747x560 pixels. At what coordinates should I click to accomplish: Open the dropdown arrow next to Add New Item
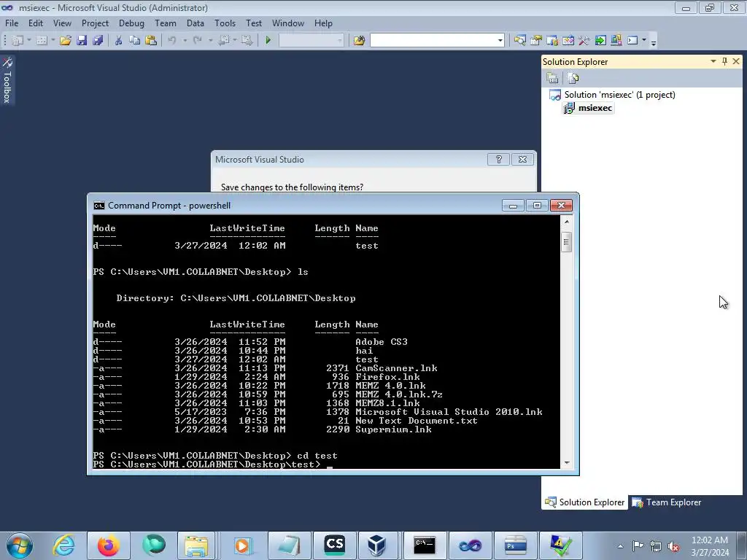point(53,41)
